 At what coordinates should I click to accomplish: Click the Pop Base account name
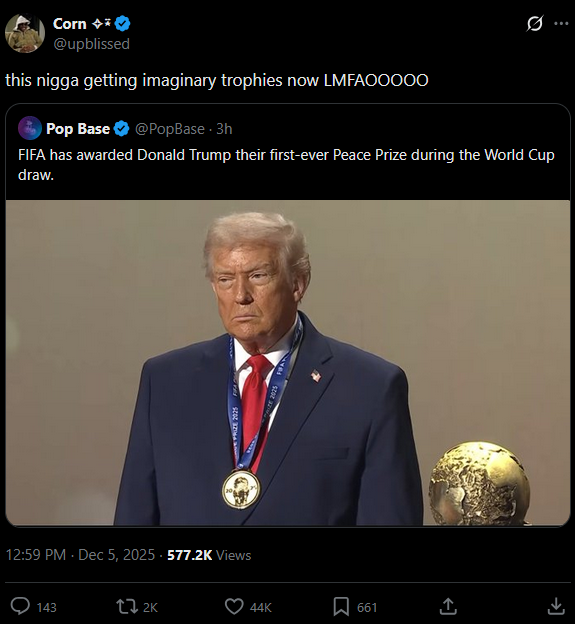(x=78, y=129)
